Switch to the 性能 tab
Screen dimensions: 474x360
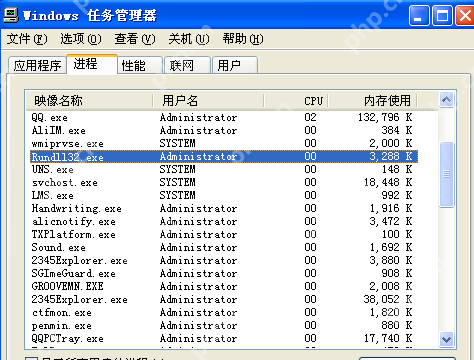coord(140,65)
